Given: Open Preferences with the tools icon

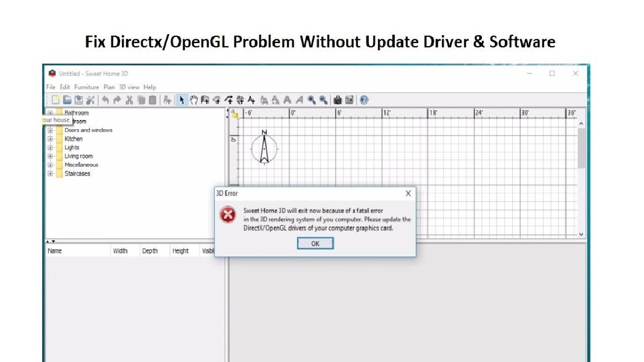Looking at the screenshot, I should 91,100.
